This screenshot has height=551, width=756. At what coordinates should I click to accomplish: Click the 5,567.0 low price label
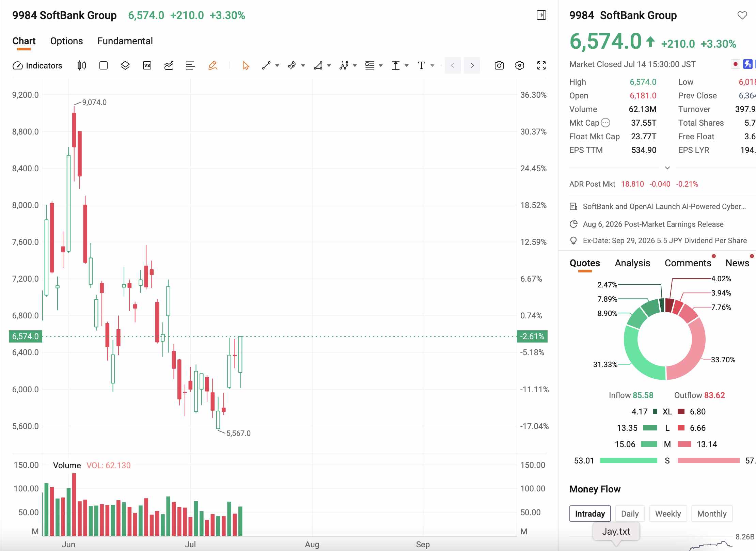click(238, 434)
